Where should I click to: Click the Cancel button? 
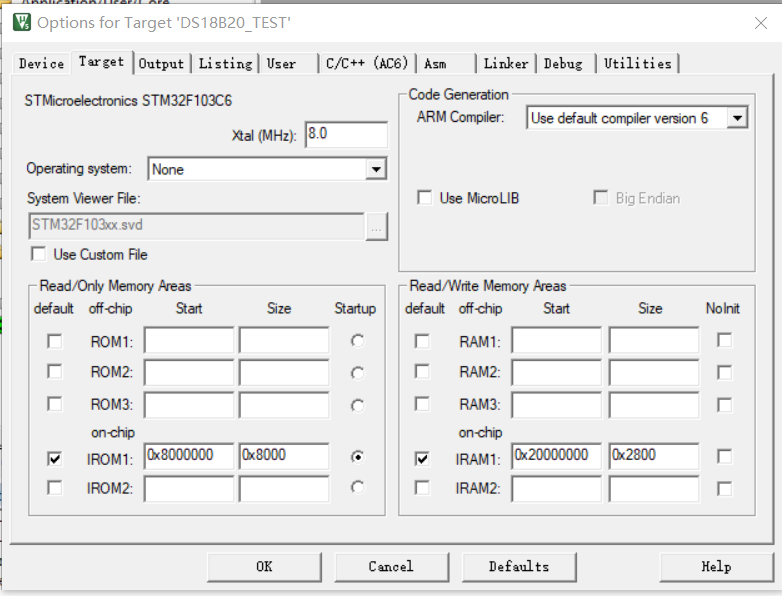(x=391, y=567)
